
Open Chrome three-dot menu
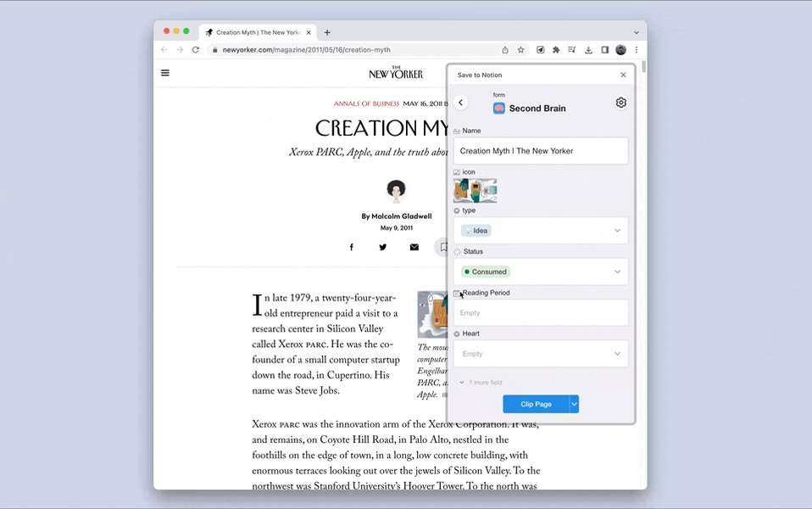click(637, 50)
